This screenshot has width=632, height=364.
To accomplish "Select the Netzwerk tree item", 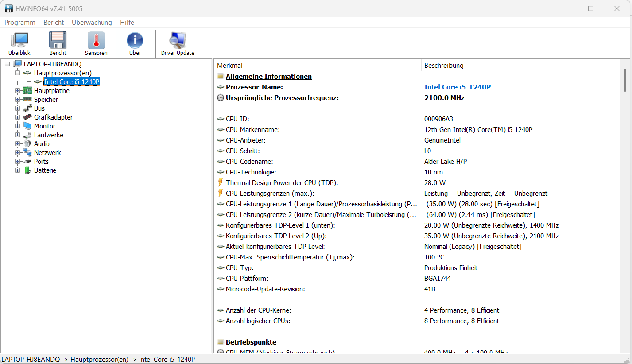I will tap(47, 153).
